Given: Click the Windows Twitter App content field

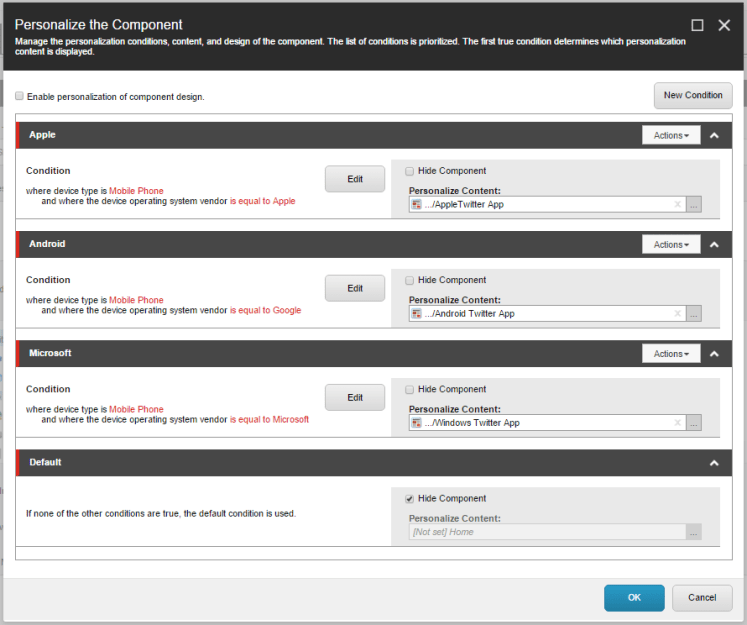Looking at the screenshot, I should (x=540, y=423).
